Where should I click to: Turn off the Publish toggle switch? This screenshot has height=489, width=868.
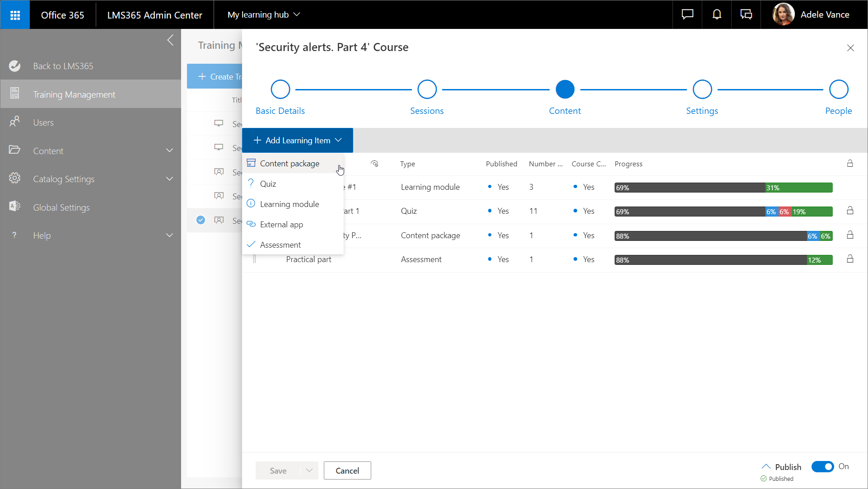tap(822, 467)
